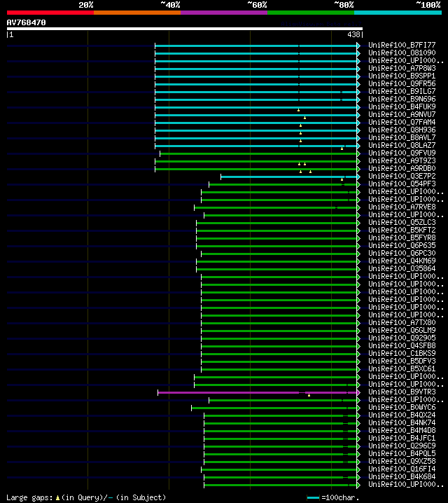
Task: Select hit UniRef100_Q6GLM9
Action: click(x=402, y=330)
